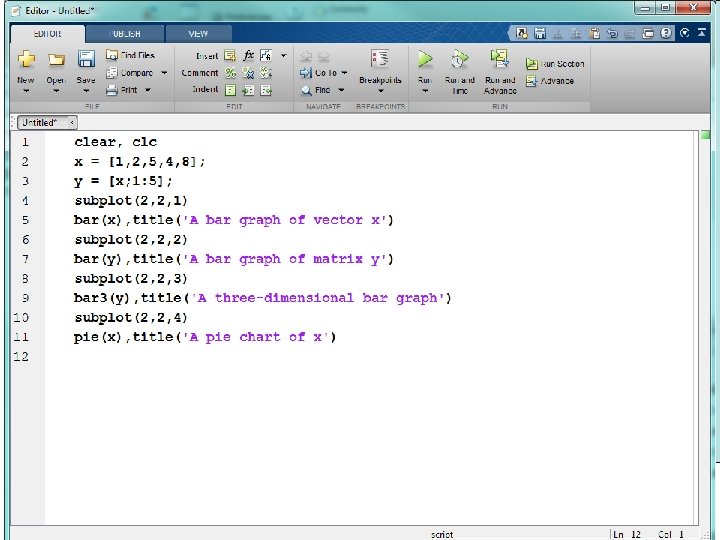
Task: Click the pie(x) title code line
Action: 205,337
